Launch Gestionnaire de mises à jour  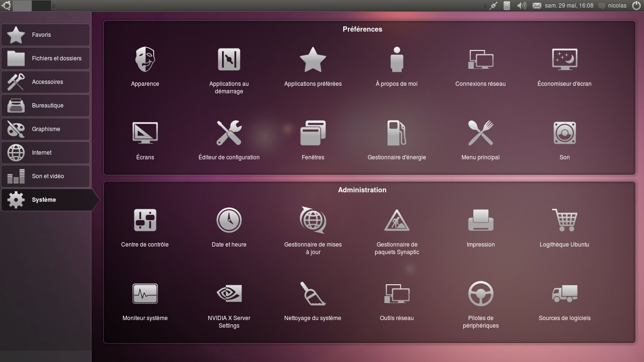pos(313,231)
